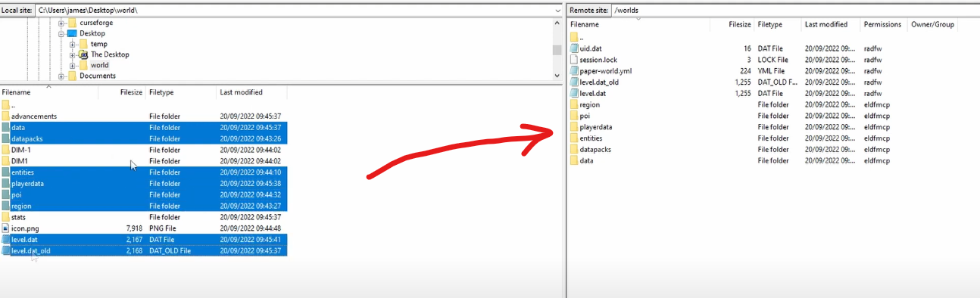Select the remote parent directory folder icon

point(574,37)
